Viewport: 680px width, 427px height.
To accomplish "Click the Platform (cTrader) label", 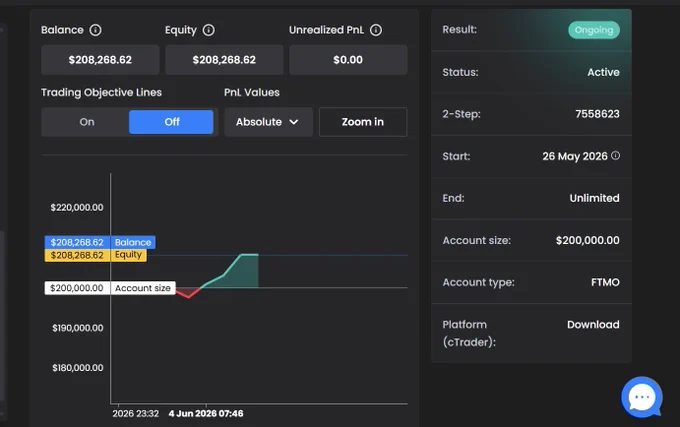I will click(x=469, y=333).
